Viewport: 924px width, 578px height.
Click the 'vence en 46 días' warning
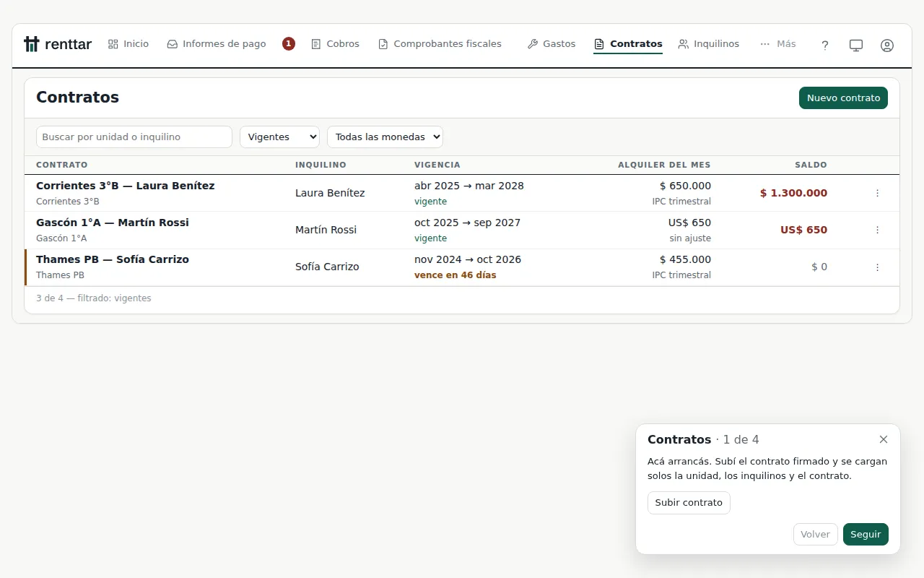(456, 275)
